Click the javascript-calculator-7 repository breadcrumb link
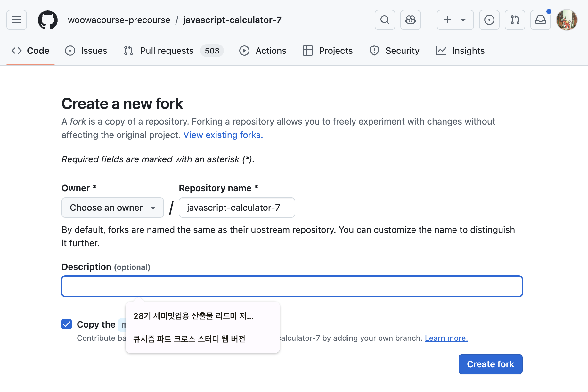 click(232, 20)
